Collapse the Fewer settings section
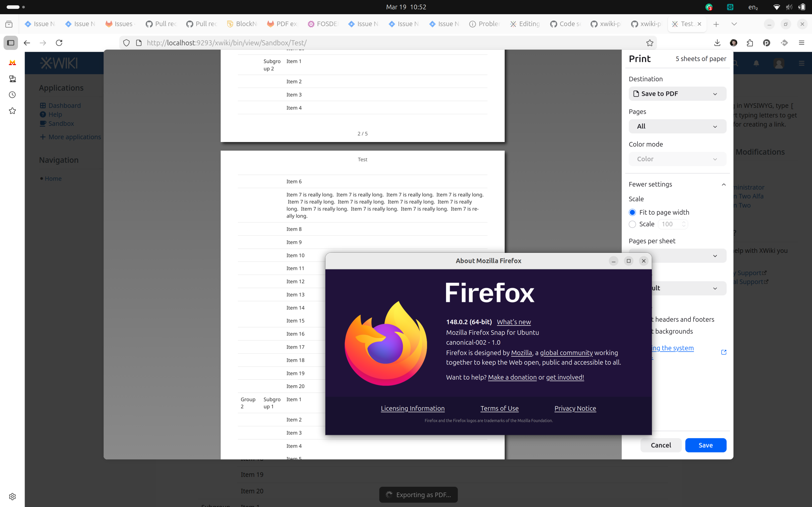Viewport: 812px width, 507px height. click(677, 184)
